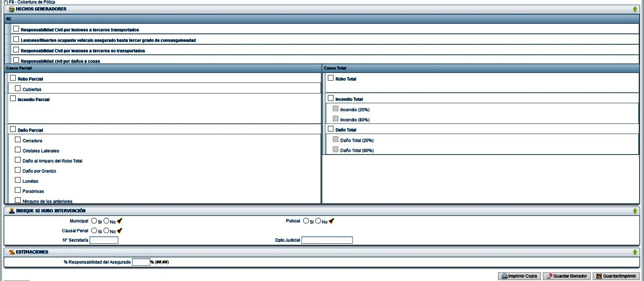Collapse Hechos Generadores with green arrow
Image resolution: width=644 pixels, height=281 pixels.
(x=635, y=9)
